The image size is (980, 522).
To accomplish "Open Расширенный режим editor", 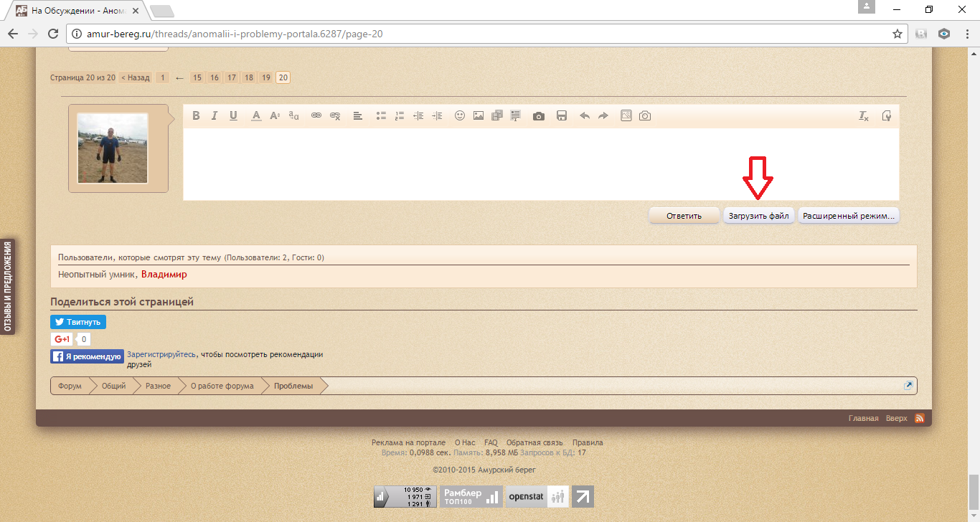I will click(x=849, y=216).
